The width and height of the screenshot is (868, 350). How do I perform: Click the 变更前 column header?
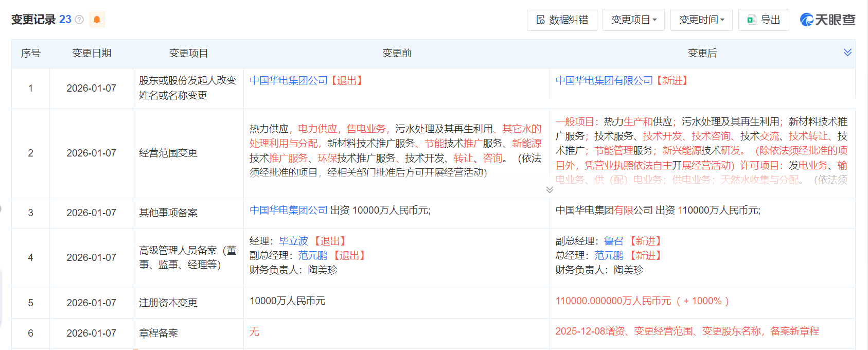[397, 53]
